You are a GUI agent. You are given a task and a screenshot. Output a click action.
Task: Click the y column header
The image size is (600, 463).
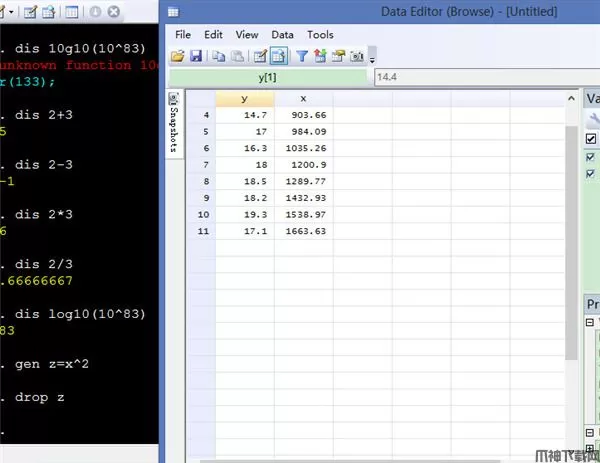tap(245, 99)
